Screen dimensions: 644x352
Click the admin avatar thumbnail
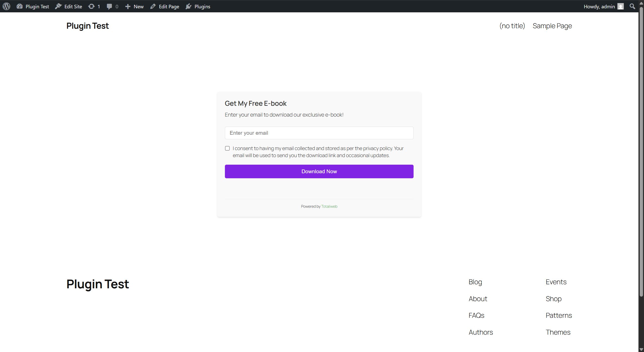[621, 6]
